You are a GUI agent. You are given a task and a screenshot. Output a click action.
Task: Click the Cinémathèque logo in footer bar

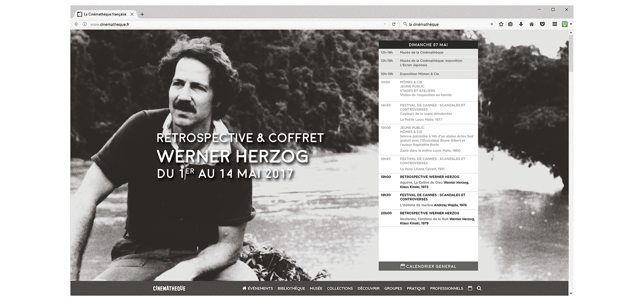pyautogui.click(x=169, y=288)
